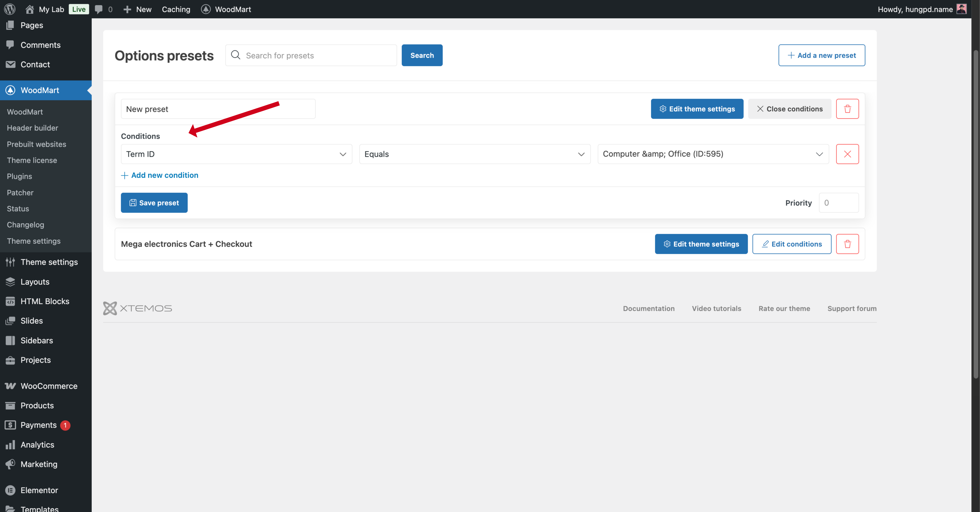Click the WooCommerce logo icon
The height and width of the screenshot is (512, 980).
[10, 386]
